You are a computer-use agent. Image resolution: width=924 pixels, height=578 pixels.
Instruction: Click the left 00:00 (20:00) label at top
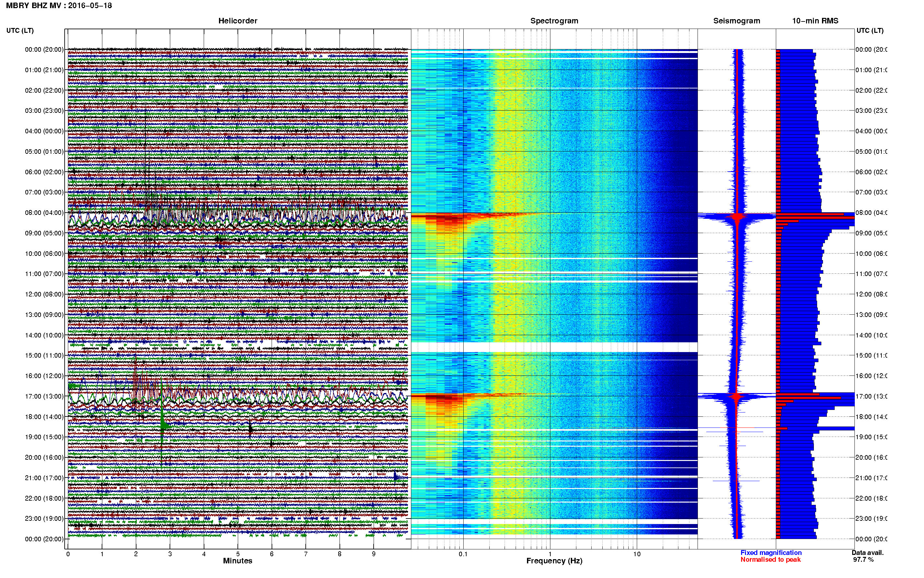(x=44, y=49)
